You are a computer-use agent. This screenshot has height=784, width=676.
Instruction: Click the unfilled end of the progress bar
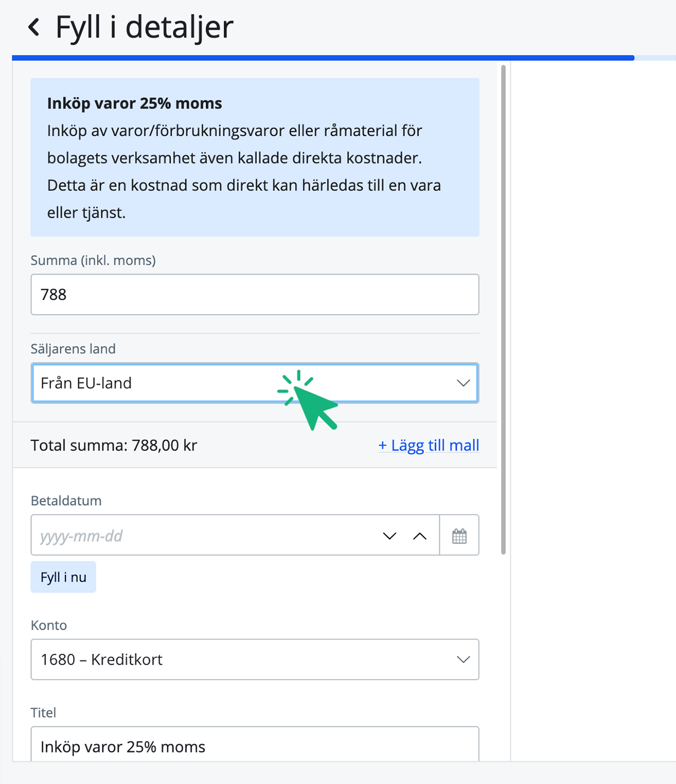click(655, 57)
